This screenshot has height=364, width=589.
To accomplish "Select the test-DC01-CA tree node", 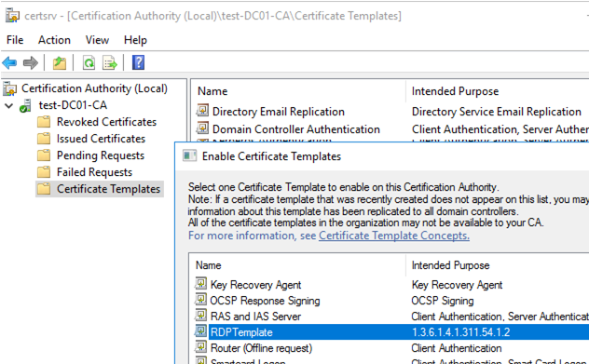I will 73,105.
